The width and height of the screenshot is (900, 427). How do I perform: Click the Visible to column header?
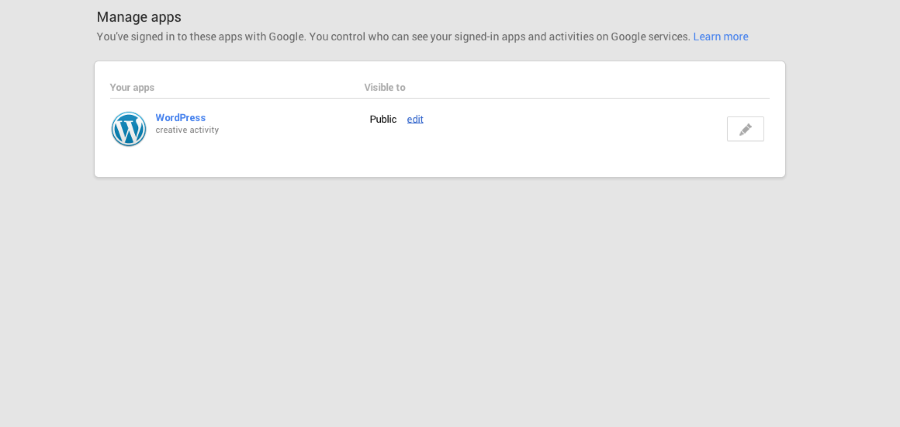coord(385,88)
